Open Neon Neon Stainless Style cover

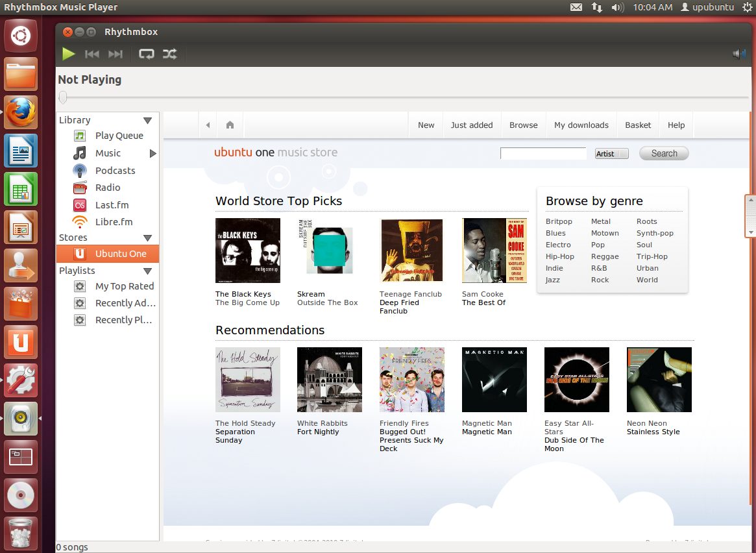point(659,380)
